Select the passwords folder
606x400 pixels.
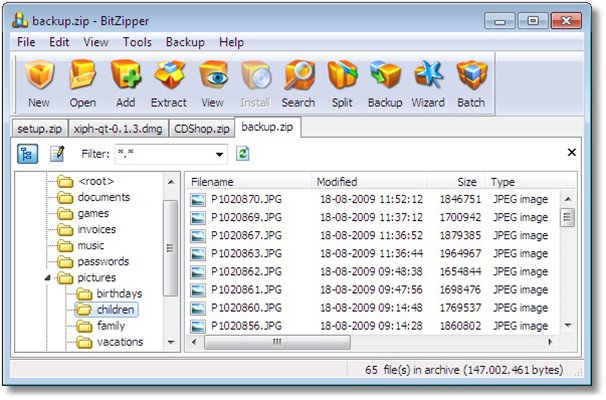click(103, 262)
